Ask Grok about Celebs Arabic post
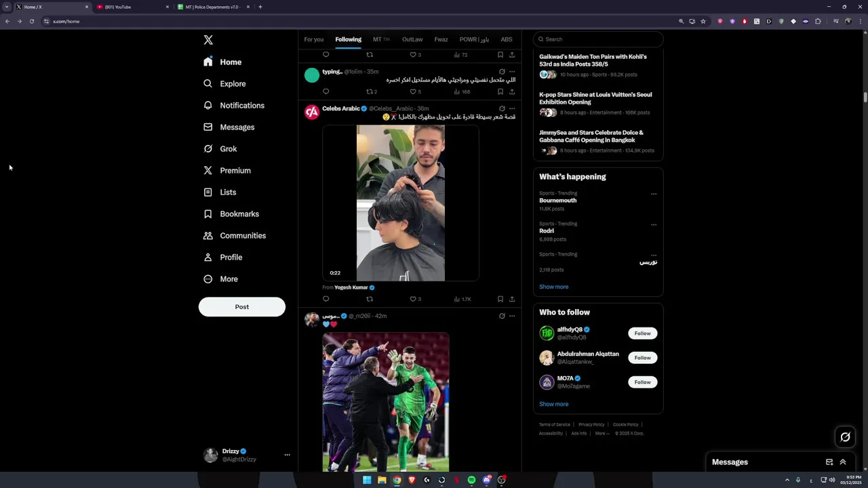Image resolution: width=868 pixels, height=488 pixels. (x=502, y=108)
